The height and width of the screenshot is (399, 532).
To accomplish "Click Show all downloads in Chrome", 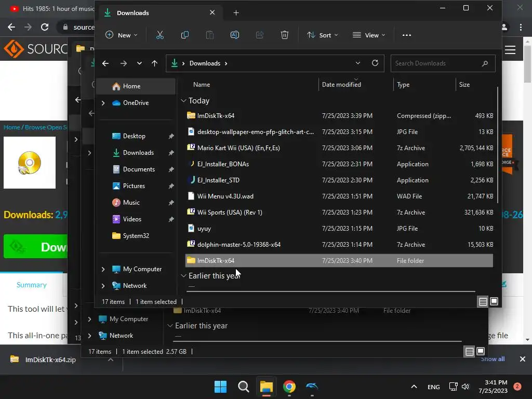I will [493, 359].
